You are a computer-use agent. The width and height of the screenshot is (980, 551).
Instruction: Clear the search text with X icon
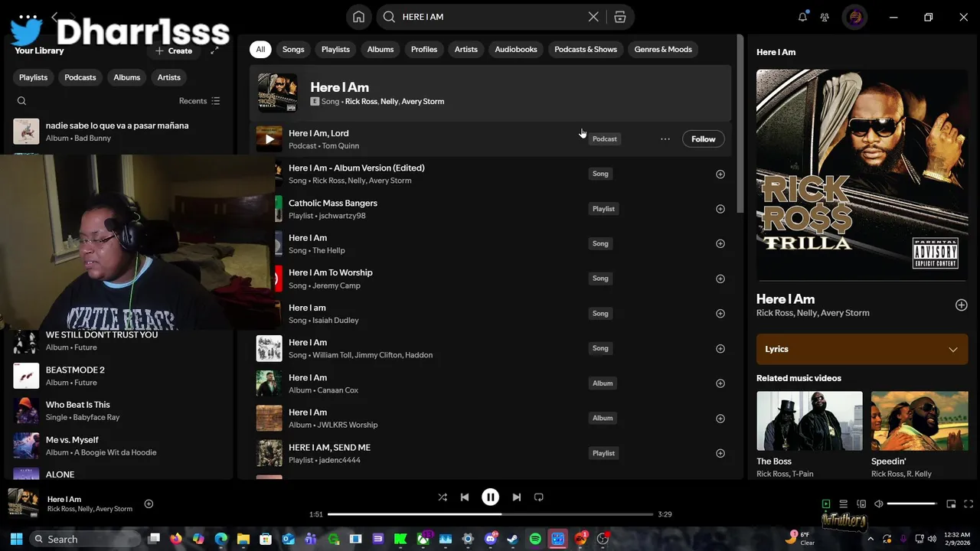pyautogui.click(x=593, y=17)
